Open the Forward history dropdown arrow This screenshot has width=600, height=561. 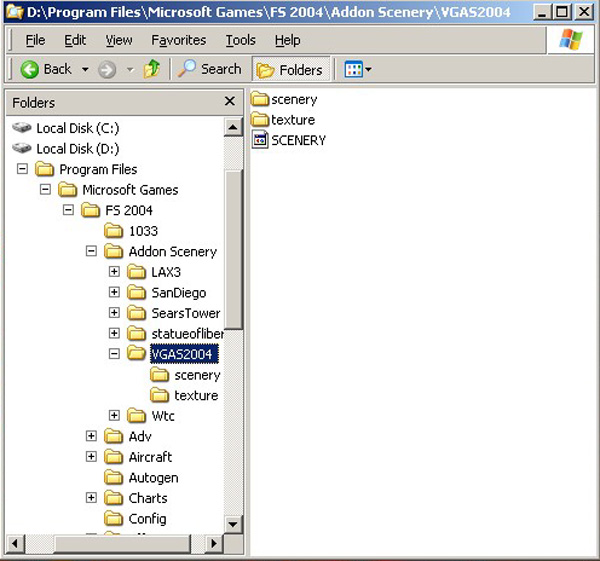(x=130, y=70)
